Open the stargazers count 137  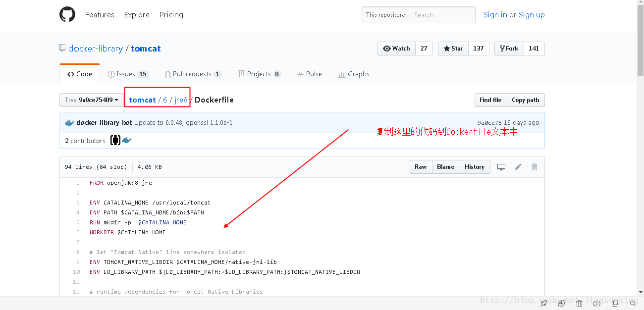click(478, 49)
